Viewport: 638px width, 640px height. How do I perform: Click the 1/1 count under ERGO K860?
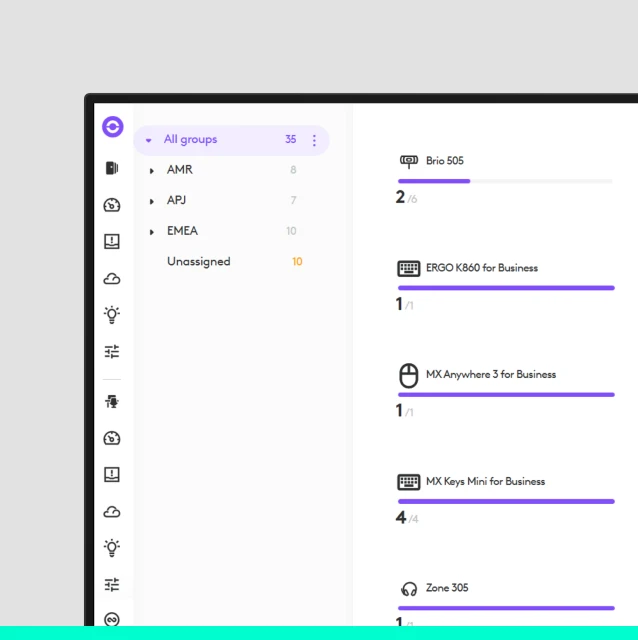coord(405,304)
